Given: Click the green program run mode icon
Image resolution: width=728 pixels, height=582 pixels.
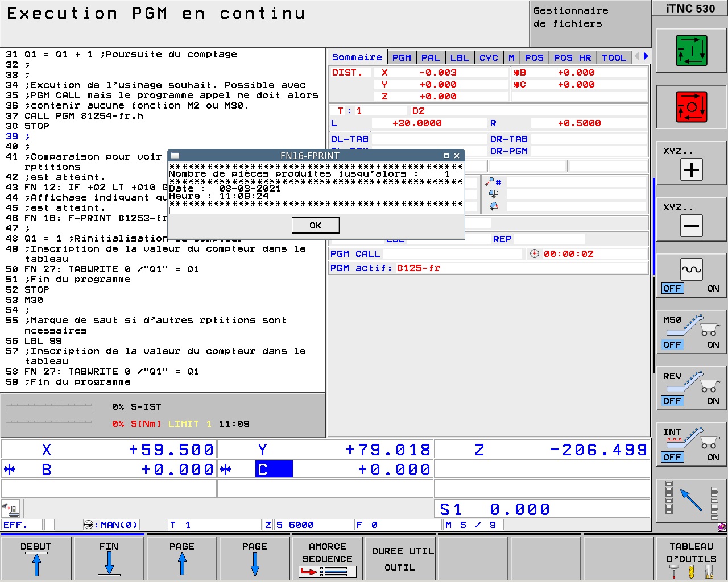Looking at the screenshot, I should click(691, 51).
